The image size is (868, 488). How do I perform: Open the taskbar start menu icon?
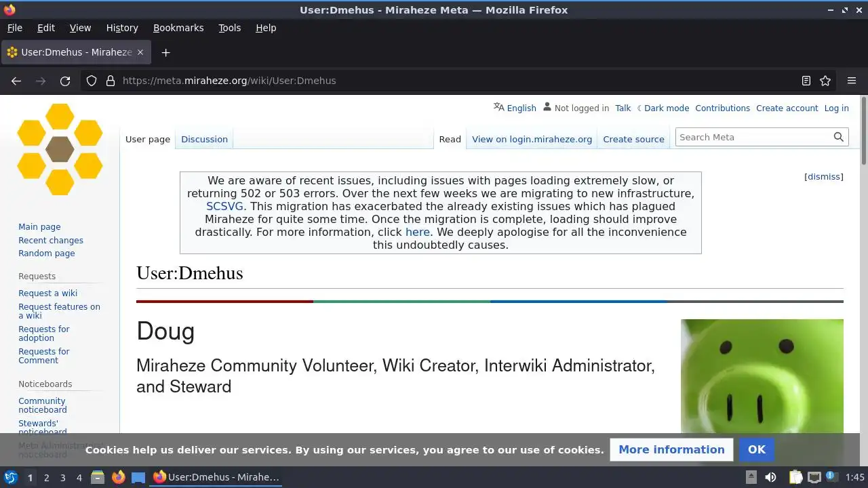10,477
